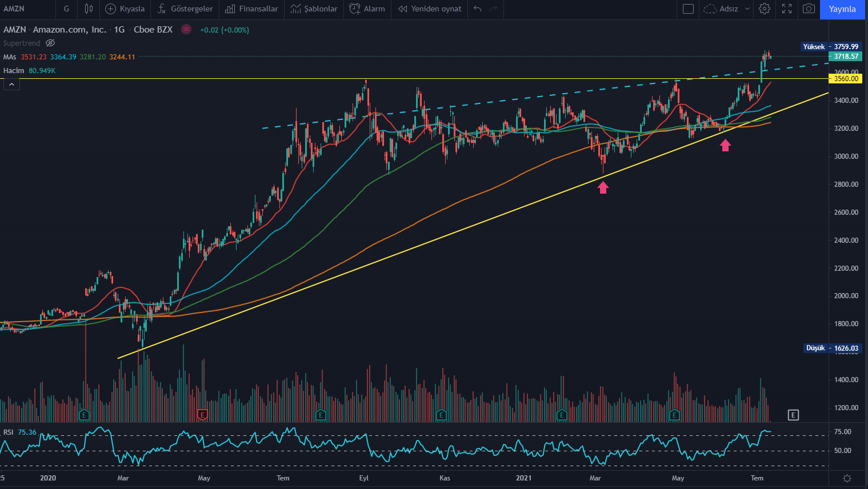868x489 pixels.
Task: Click the Amazon.com, Inc. symbol title
Action: [69, 29]
